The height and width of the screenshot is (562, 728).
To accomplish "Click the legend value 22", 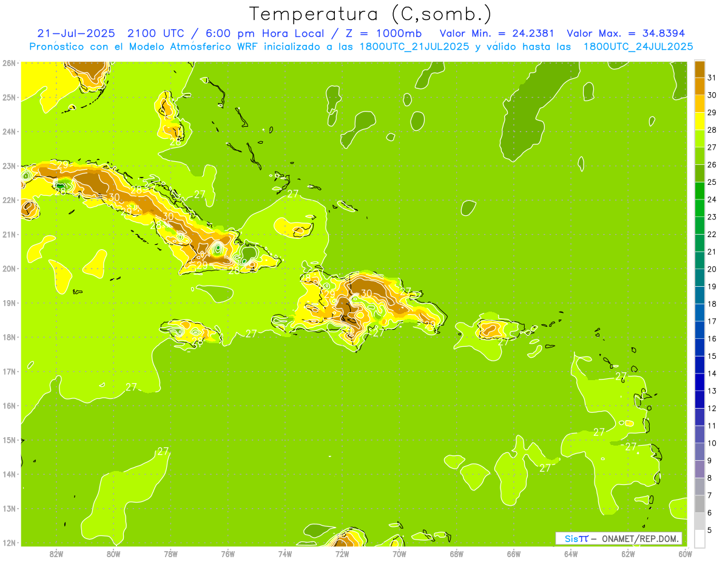I will pyautogui.click(x=712, y=234).
